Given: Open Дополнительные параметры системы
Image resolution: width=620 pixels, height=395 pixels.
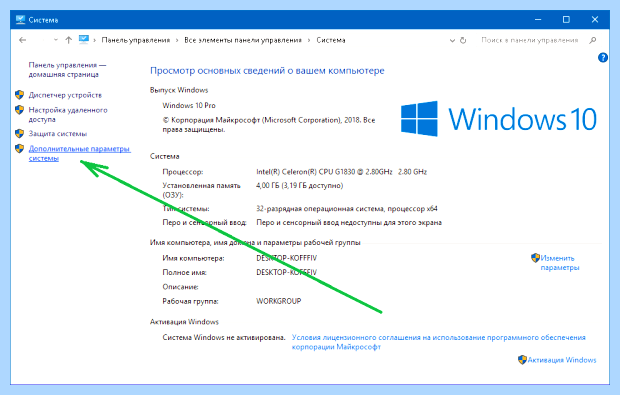Looking at the screenshot, I should click(79, 153).
